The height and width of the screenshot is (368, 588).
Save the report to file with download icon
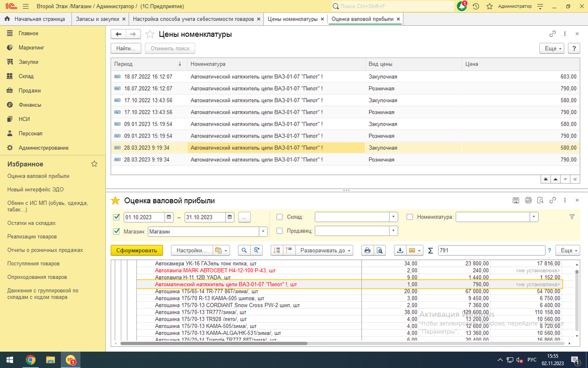coord(400,250)
